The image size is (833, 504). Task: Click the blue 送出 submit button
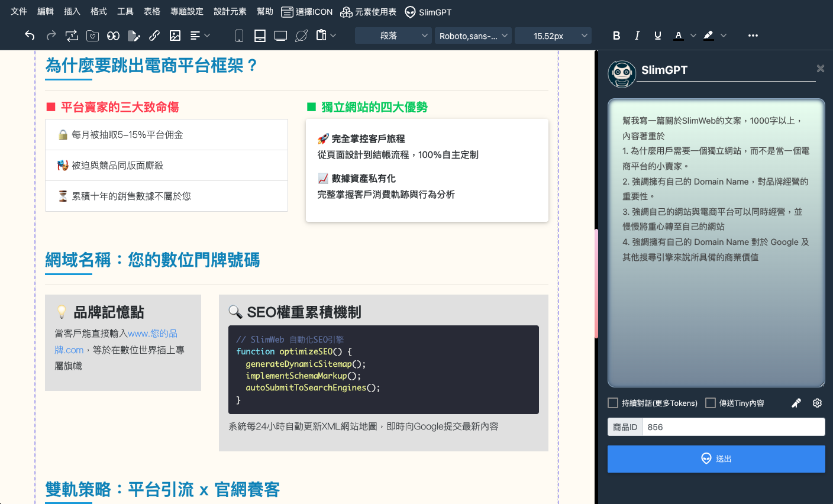point(716,458)
